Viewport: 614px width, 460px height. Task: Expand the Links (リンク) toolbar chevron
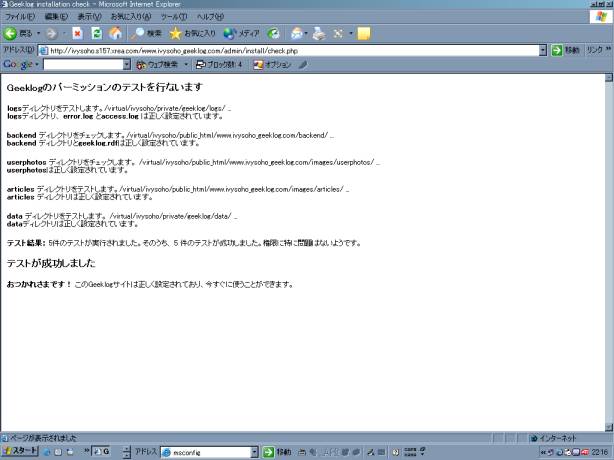(609, 50)
